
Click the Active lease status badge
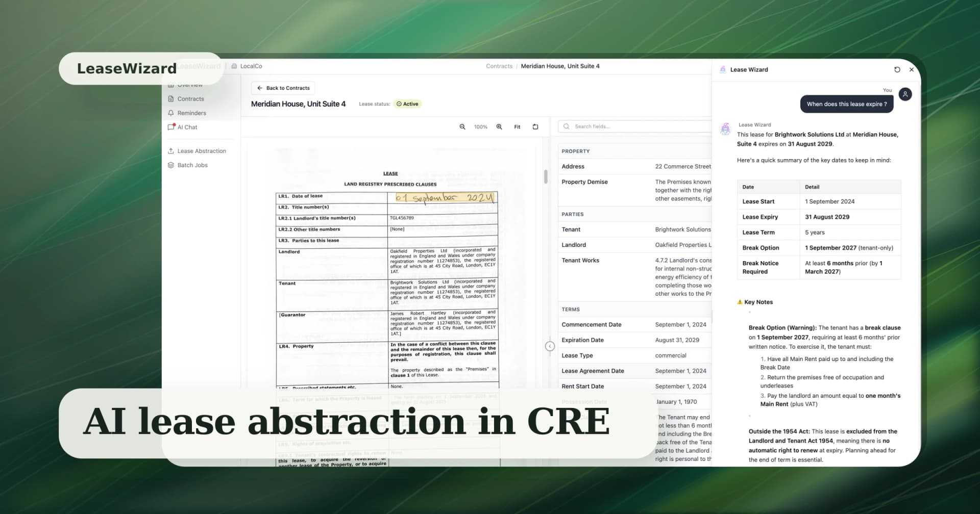[x=407, y=104]
